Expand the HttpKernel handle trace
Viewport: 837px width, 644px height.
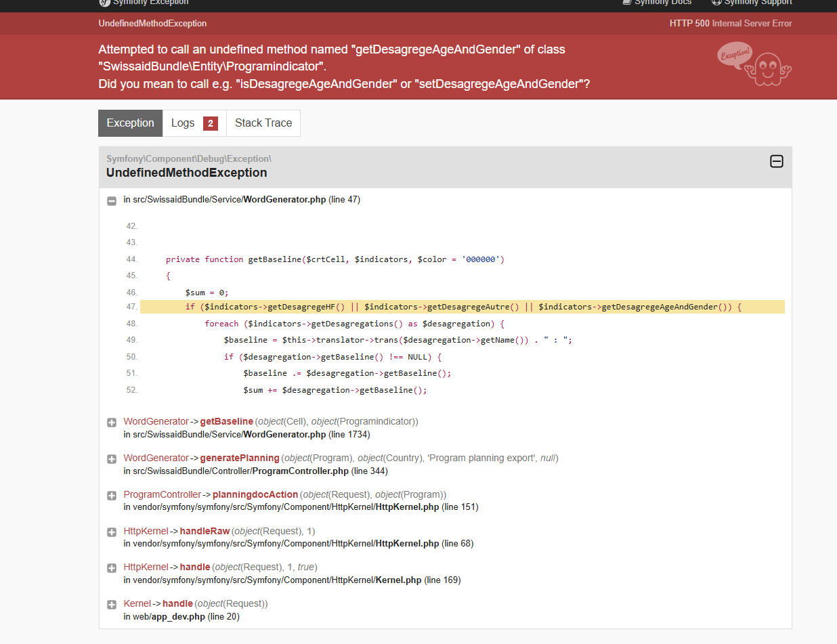click(x=112, y=568)
